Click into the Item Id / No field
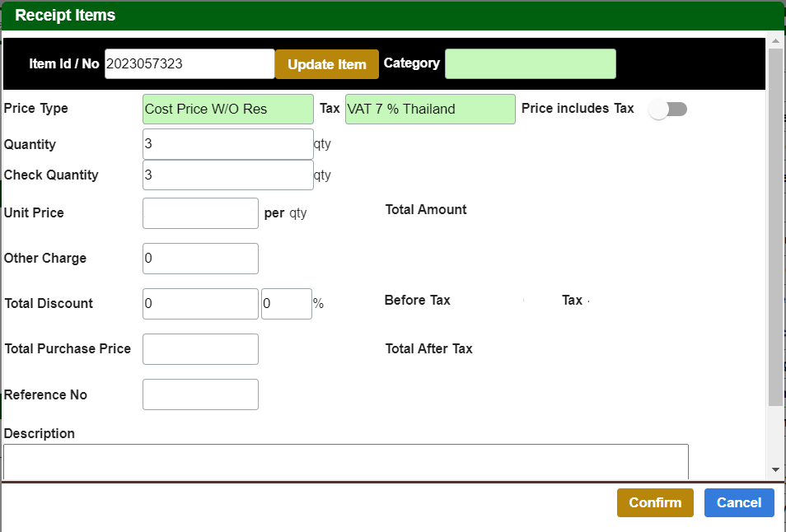786x532 pixels. (x=189, y=63)
